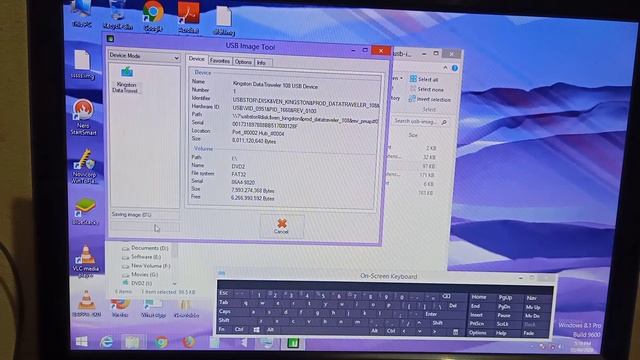Toggle the Nav key on On-Screen Keyboard
Viewport: 640px width, 360px height.
pyautogui.click(x=531, y=298)
